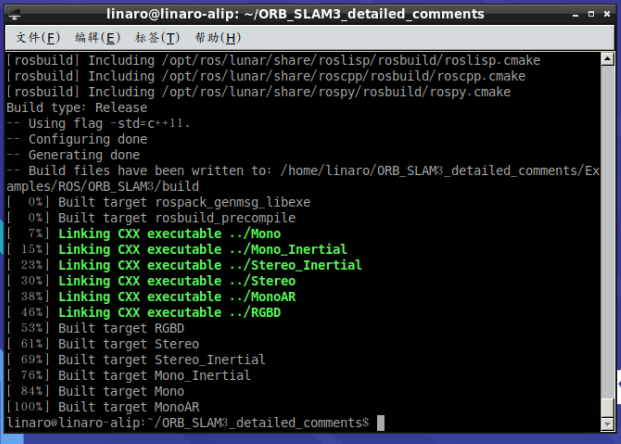621x444 pixels.
Task: Minimize the terminal window
Action: (x=575, y=14)
